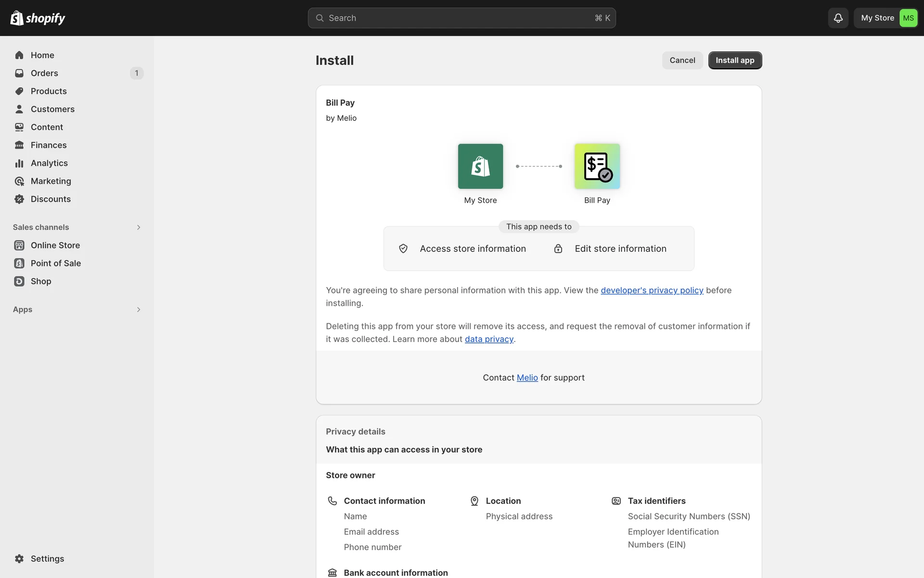Focus the Search field in top bar
The width and height of the screenshot is (924, 578).
pyautogui.click(x=461, y=18)
